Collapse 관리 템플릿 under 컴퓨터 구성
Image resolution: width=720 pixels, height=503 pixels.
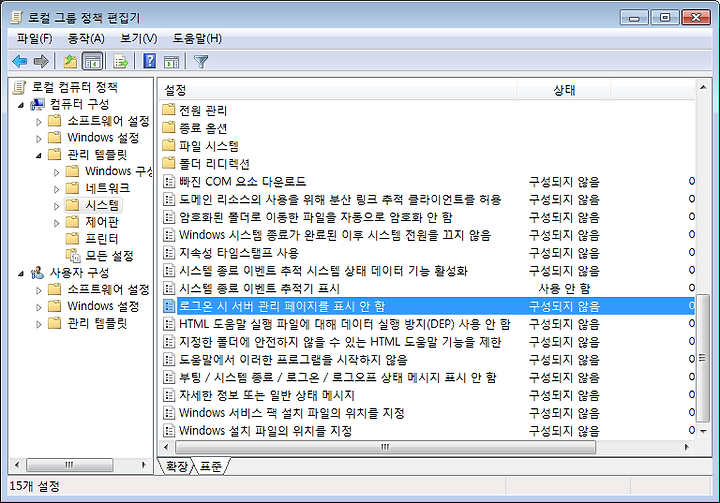pyautogui.click(x=39, y=156)
